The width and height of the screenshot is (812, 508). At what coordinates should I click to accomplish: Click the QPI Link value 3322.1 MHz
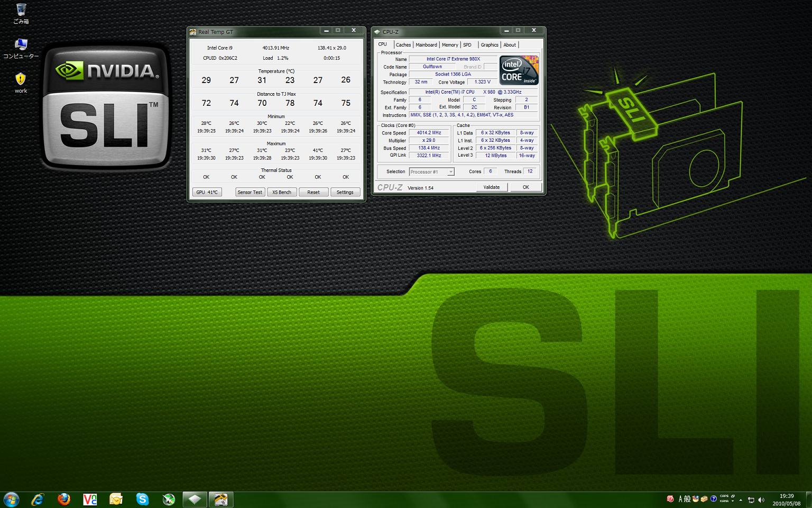(x=429, y=156)
